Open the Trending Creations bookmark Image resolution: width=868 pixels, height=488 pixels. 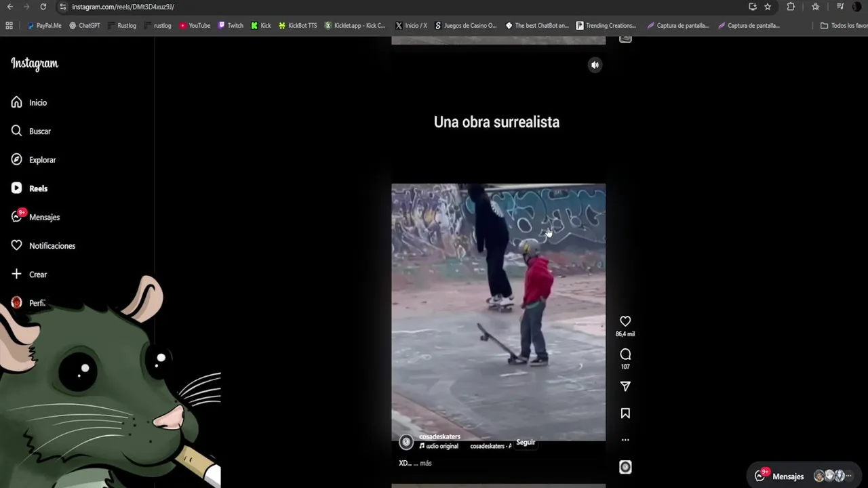coord(606,26)
